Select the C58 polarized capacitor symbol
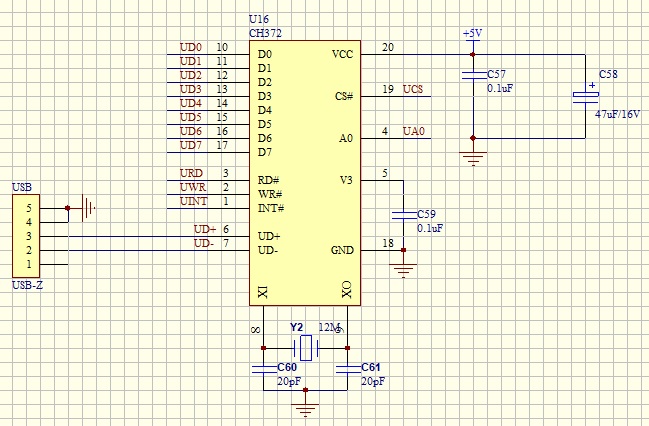The height and width of the screenshot is (426, 649). point(586,95)
